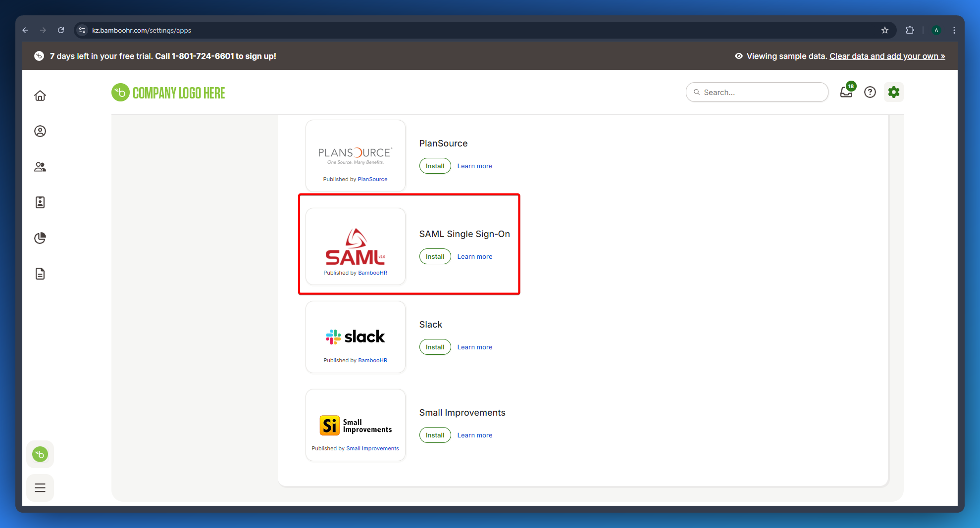Click the Small Improvements logo thumbnail

(x=355, y=425)
